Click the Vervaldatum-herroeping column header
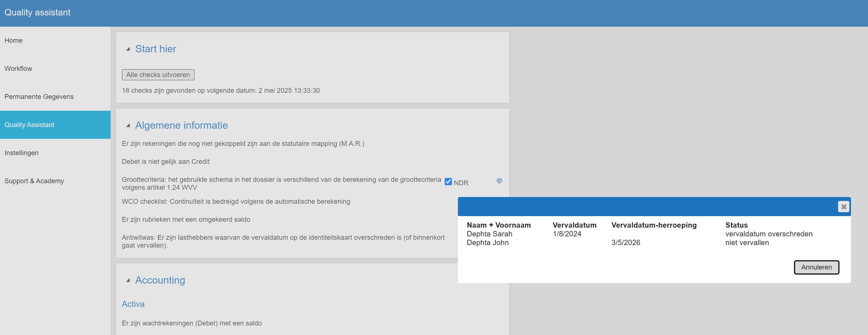Viewport: 868px width, 335px height. coord(654,225)
